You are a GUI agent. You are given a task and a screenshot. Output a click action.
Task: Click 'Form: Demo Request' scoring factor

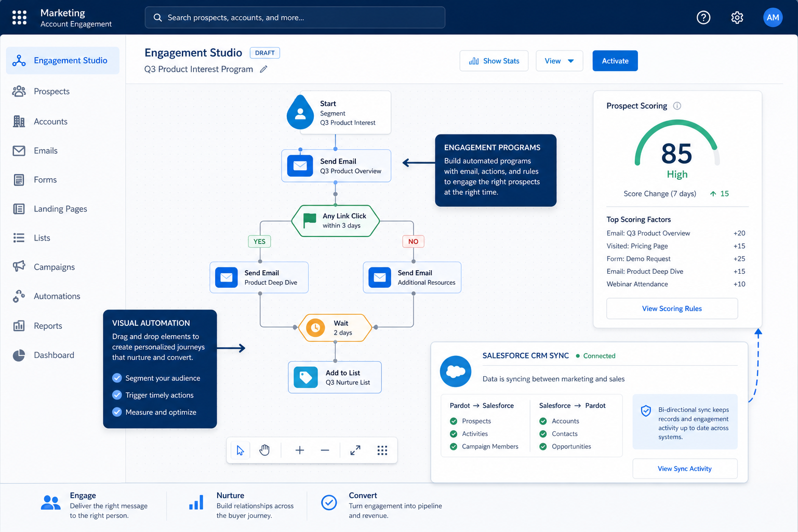pyautogui.click(x=676, y=259)
